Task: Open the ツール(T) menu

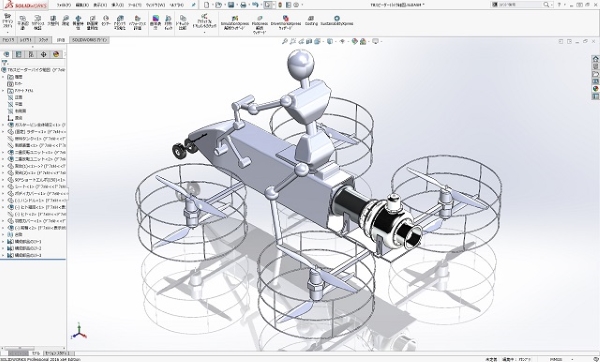Action: [134, 5]
